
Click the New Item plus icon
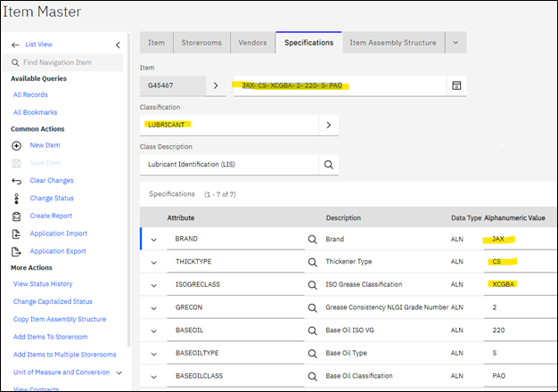point(16,145)
